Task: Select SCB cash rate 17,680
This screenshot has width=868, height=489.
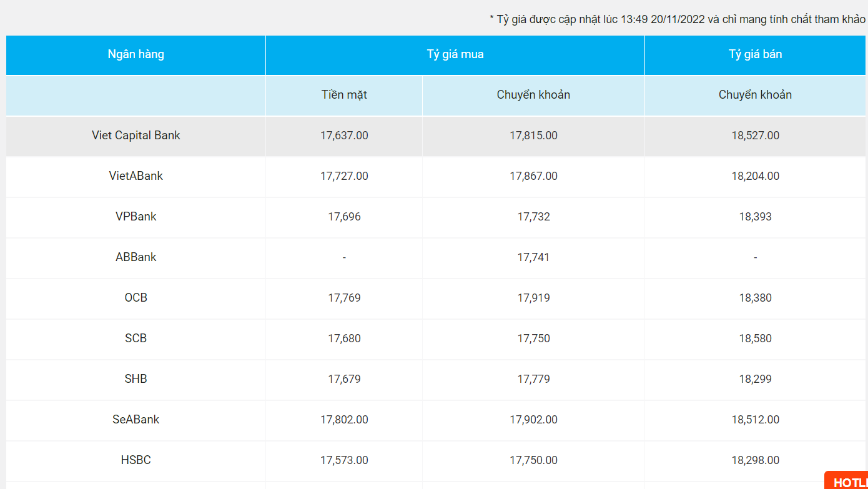Action: tap(344, 338)
